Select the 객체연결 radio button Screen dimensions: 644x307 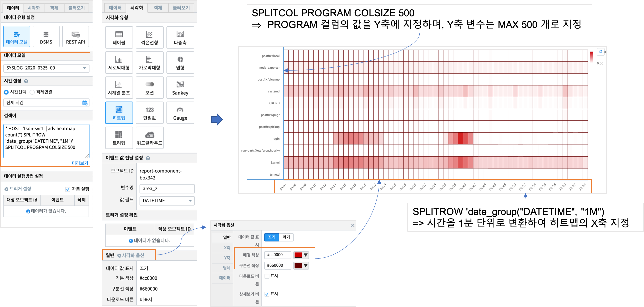pyautogui.click(x=32, y=92)
